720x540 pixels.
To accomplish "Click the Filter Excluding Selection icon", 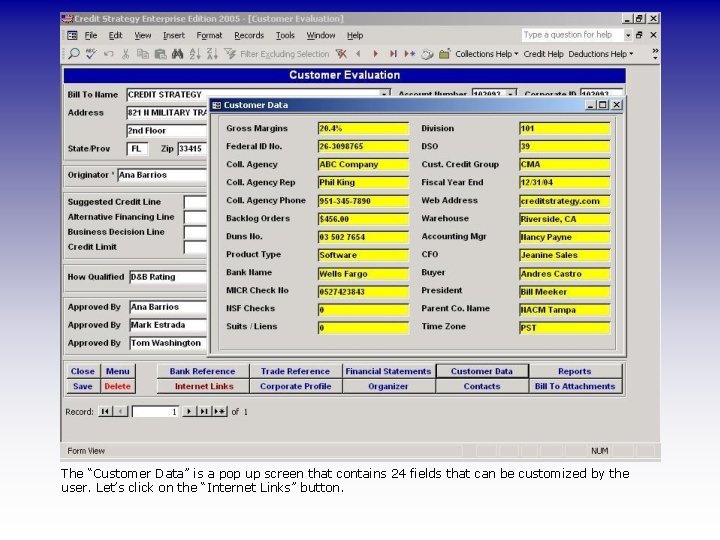I will click(x=230, y=54).
